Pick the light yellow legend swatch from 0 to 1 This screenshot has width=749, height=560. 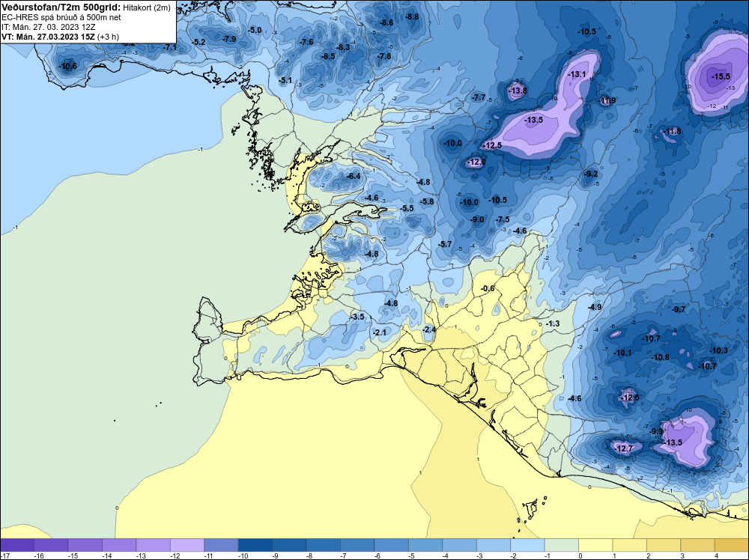click(x=595, y=545)
